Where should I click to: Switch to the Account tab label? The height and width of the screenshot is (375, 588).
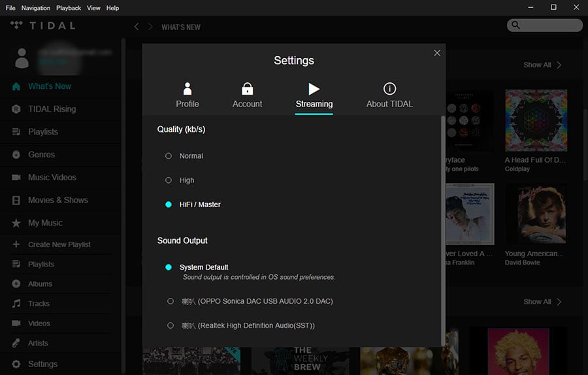point(247,104)
